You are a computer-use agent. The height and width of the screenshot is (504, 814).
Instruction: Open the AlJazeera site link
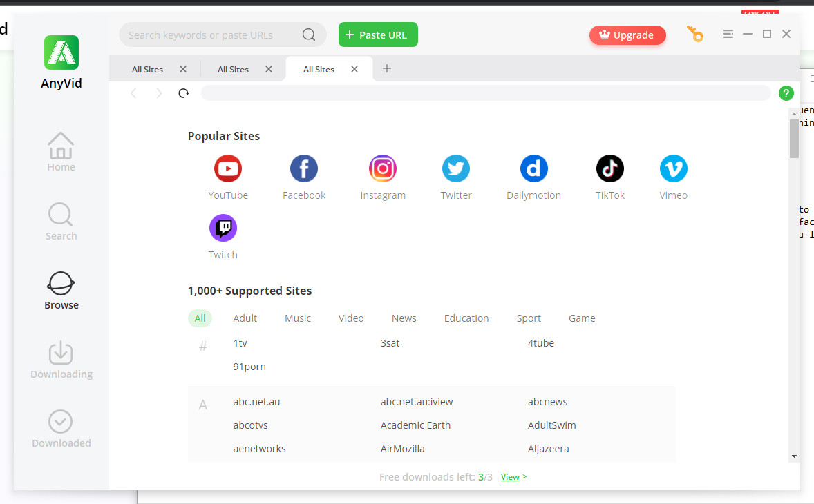tap(548, 449)
